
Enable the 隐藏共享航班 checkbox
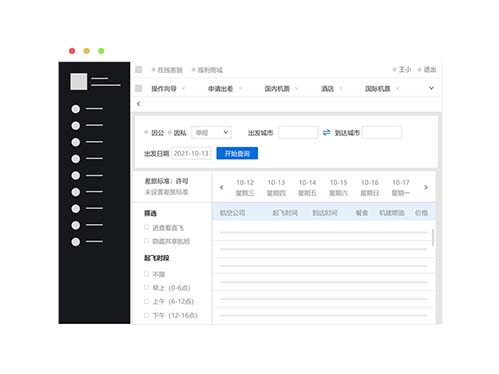[x=146, y=241]
